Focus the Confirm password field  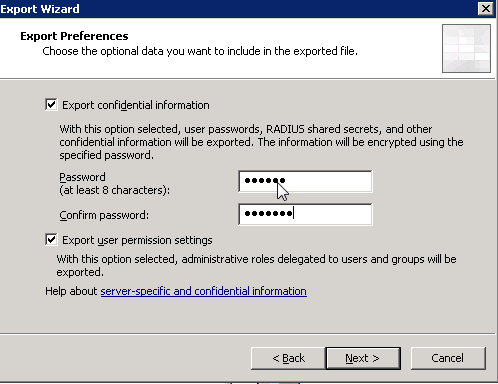click(x=305, y=214)
